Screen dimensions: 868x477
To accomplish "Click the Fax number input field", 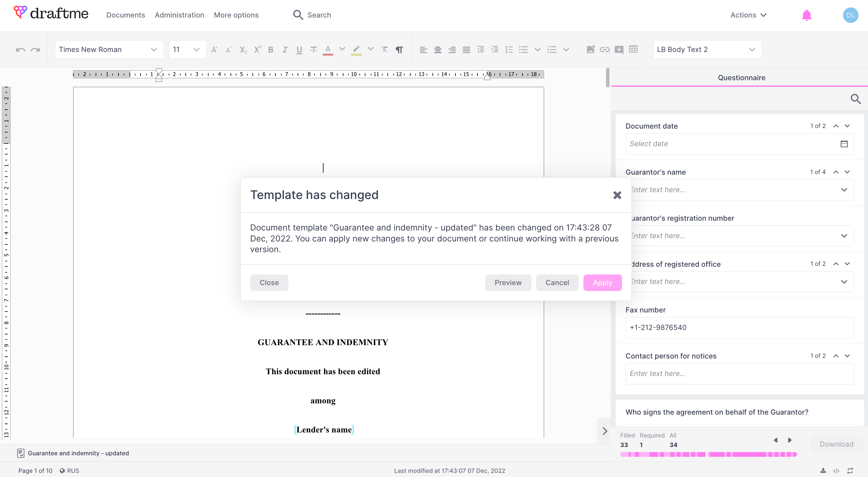I will tap(739, 327).
